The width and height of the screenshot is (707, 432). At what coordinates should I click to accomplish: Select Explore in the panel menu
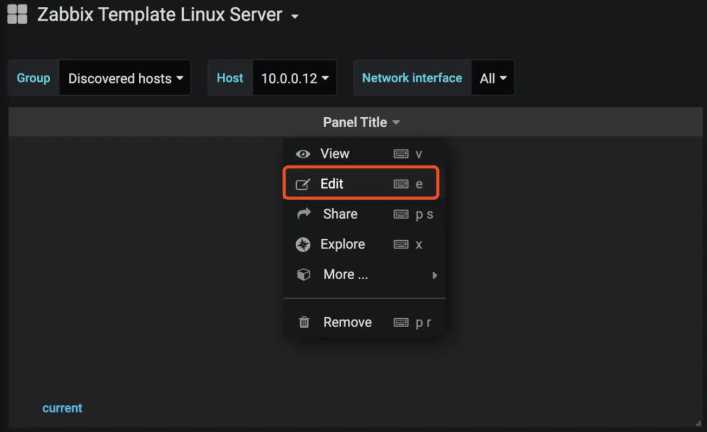click(364, 244)
